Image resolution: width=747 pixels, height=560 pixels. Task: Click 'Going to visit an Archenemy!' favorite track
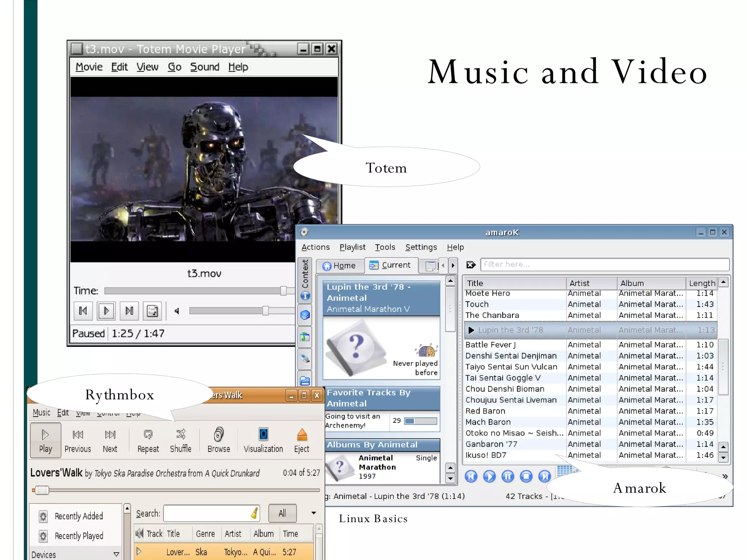coord(353,421)
